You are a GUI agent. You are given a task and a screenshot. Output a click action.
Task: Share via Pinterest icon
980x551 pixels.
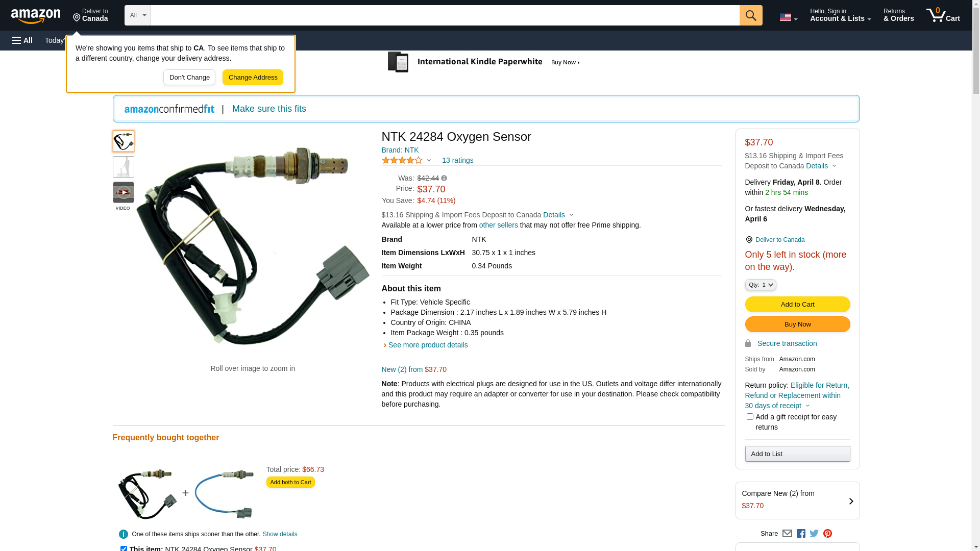[827, 534]
